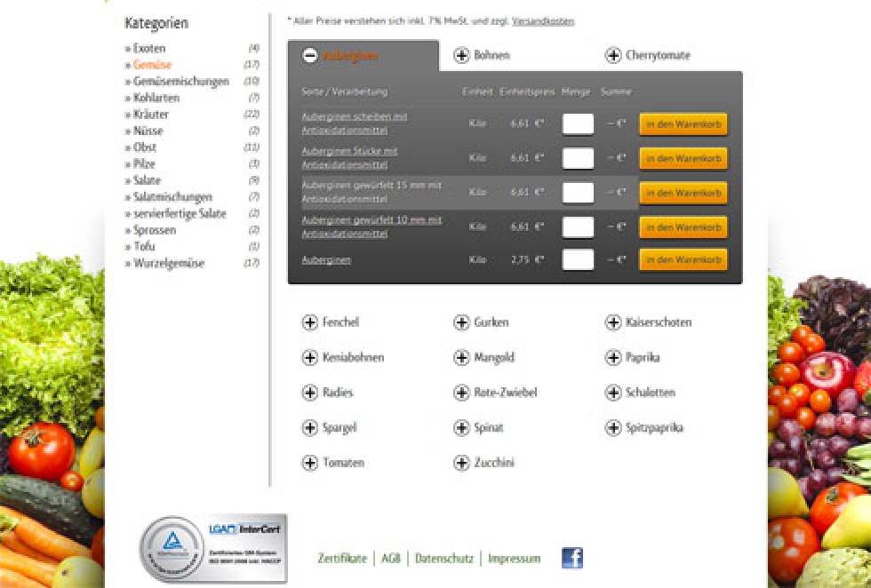Viewport: 871px width, 588px height.
Task: Click the plus icon beside Kaiserschoten
Action: point(613,322)
